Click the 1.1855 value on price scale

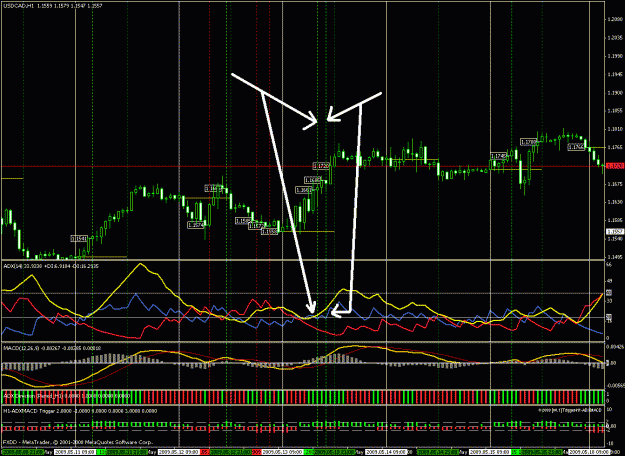(613, 111)
